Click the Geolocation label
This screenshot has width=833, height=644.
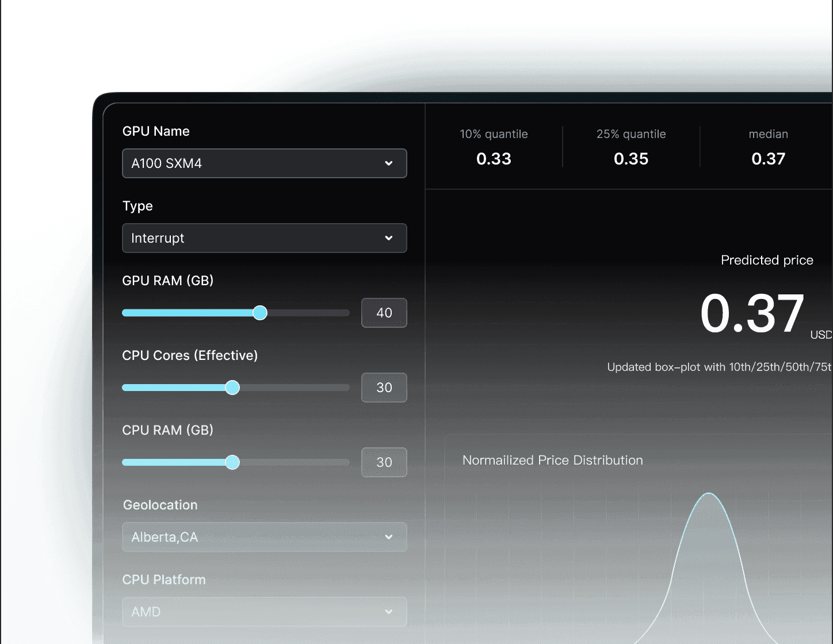pyautogui.click(x=161, y=505)
